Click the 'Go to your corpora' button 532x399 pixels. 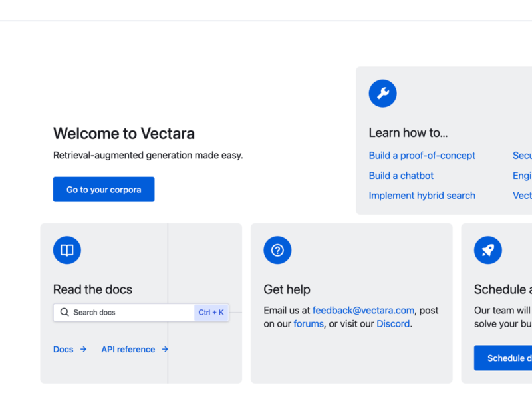[104, 189]
